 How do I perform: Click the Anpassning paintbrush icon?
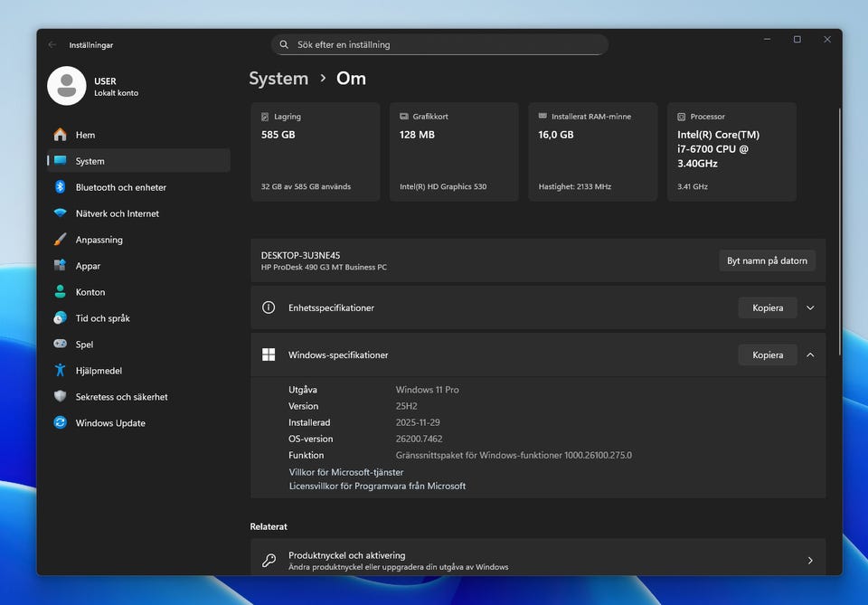60,240
